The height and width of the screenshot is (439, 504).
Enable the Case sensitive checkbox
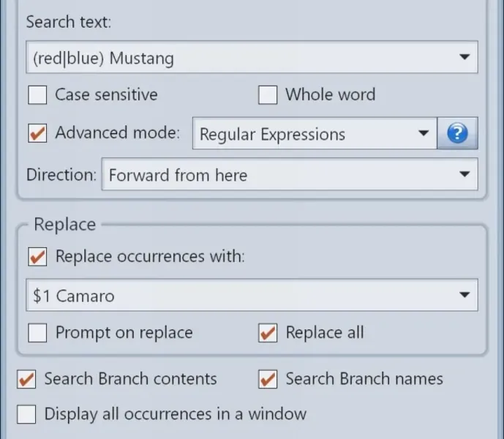tap(37, 95)
